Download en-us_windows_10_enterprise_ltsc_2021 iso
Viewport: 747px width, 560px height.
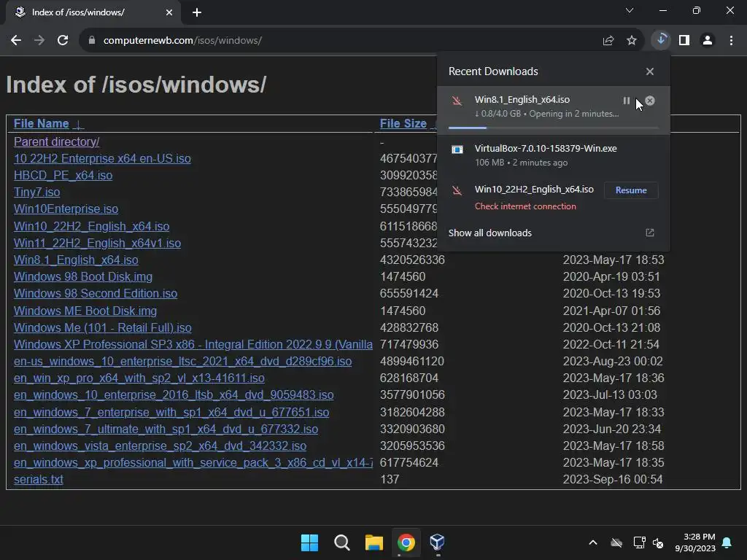tap(182, 362)
